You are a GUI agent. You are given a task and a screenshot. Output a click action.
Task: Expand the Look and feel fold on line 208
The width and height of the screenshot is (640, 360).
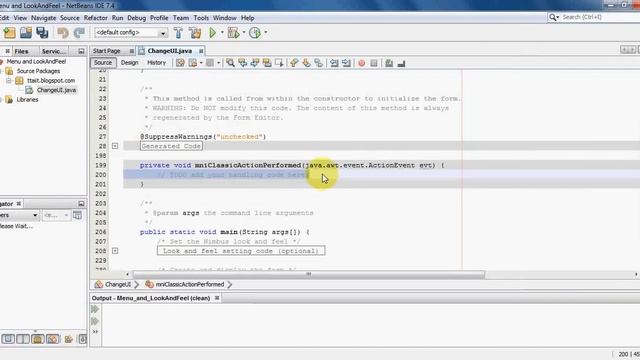pyautogui.click(x=115, y=251)
